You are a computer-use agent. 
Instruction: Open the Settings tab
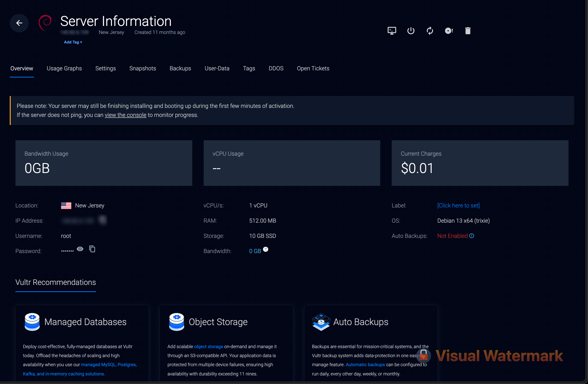[x=106, y=68]
